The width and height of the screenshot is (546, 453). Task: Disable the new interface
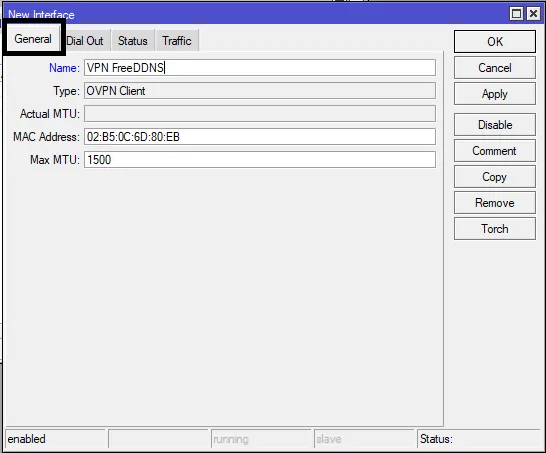[x=494, y=125]
